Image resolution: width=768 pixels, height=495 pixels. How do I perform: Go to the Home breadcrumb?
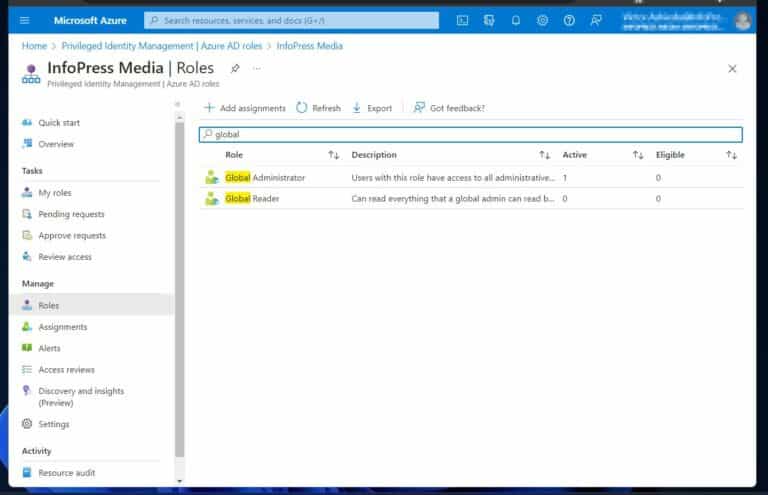coord(34,46)
